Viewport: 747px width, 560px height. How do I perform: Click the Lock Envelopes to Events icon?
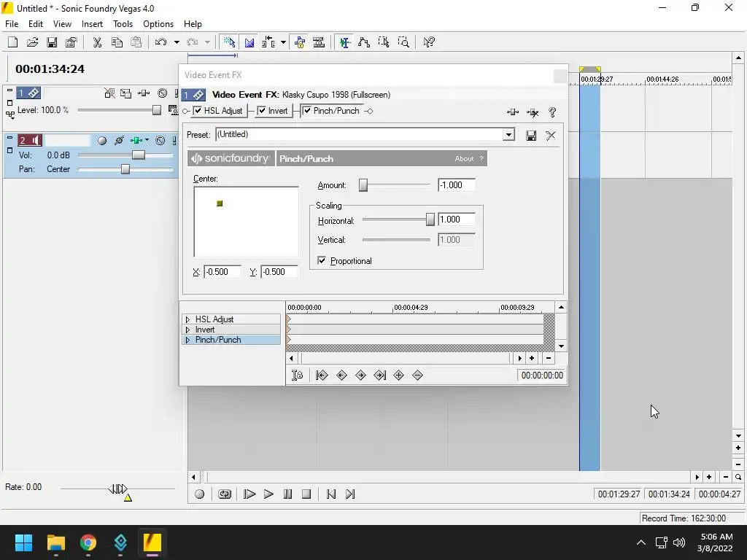tap(300, 42)
